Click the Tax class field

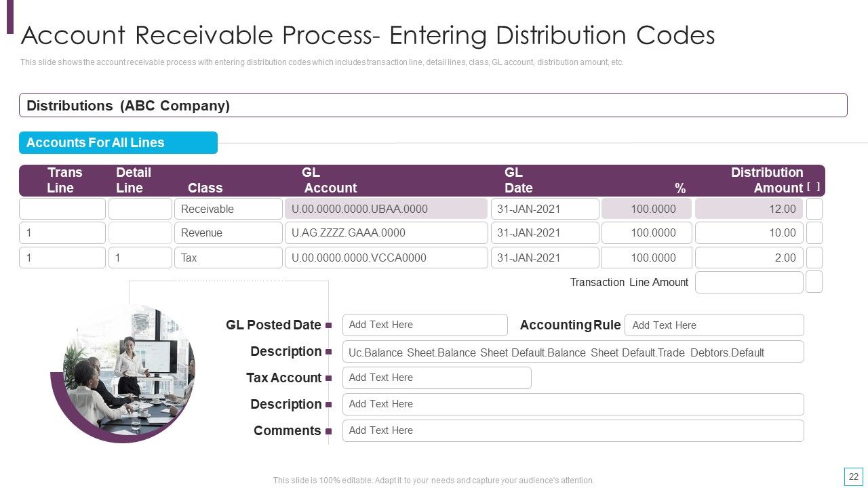(x=229, y=258)
